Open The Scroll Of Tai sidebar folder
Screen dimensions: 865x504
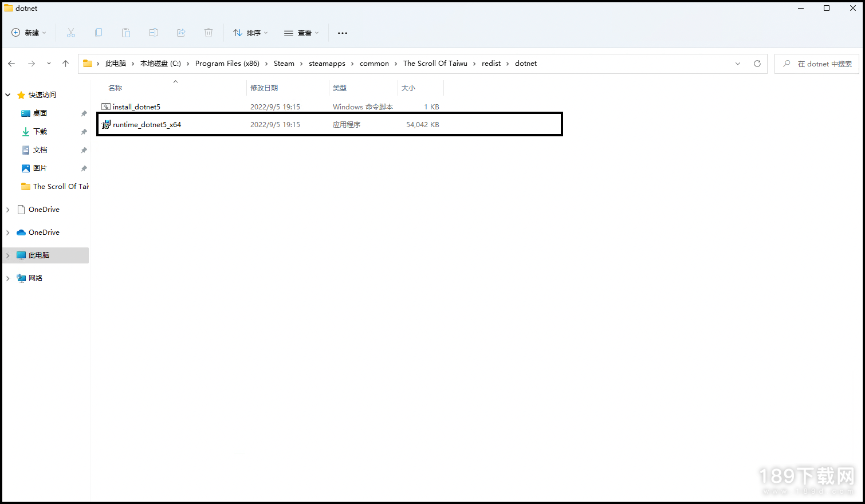61,187
